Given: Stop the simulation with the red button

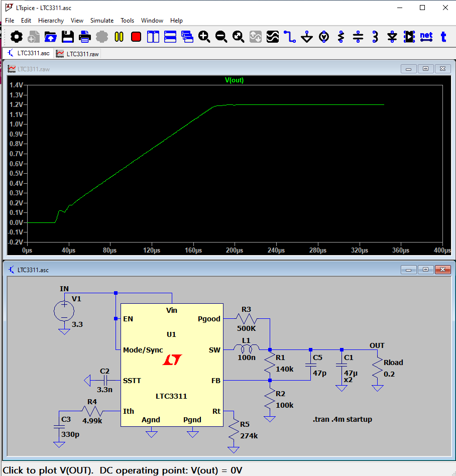Looking at the screenshot, I should pyautogui.click(x=136, y=37).
